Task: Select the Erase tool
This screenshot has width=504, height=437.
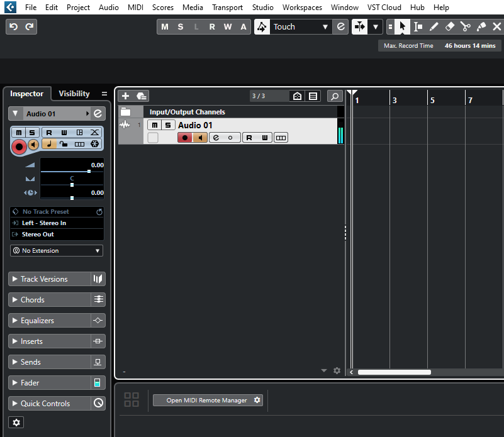Action: 449,26
